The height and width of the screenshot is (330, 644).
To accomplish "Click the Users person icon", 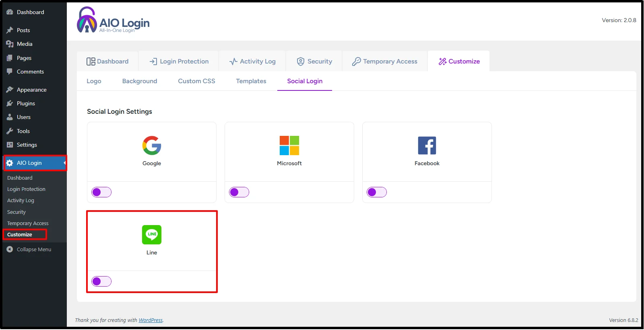I will (x=10, y=117).
